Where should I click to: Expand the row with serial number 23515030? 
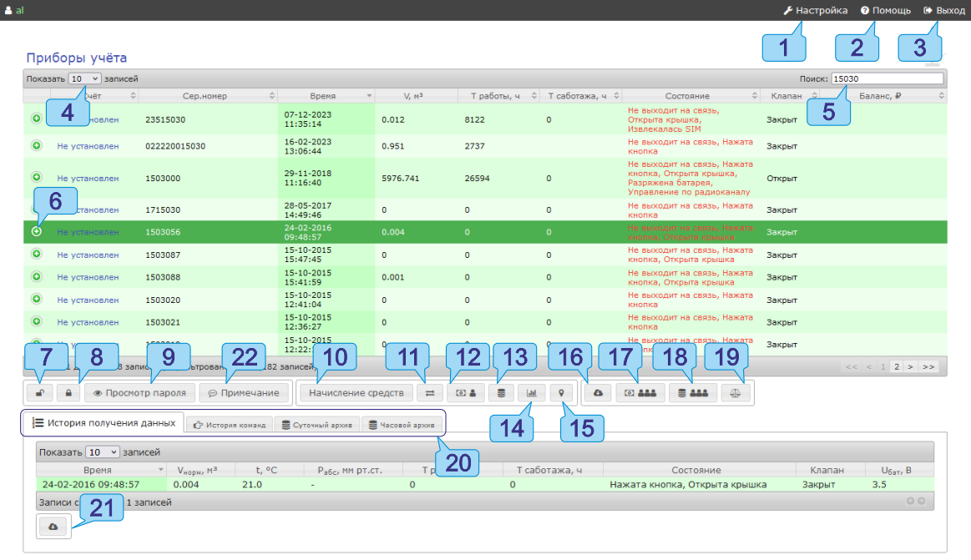[x=37, y=119]
